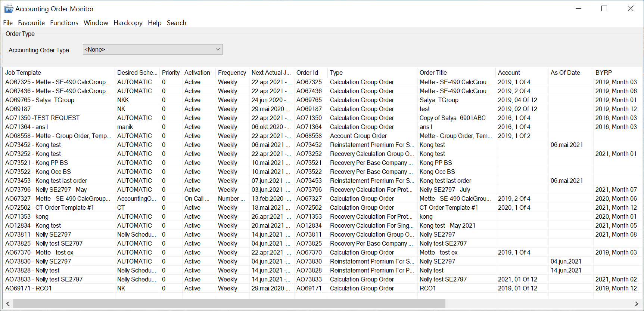Select AO73833 - Nelly test SE2797 row
The width and height of the screenshot is (644, 311).
click(x=322, y=279)
